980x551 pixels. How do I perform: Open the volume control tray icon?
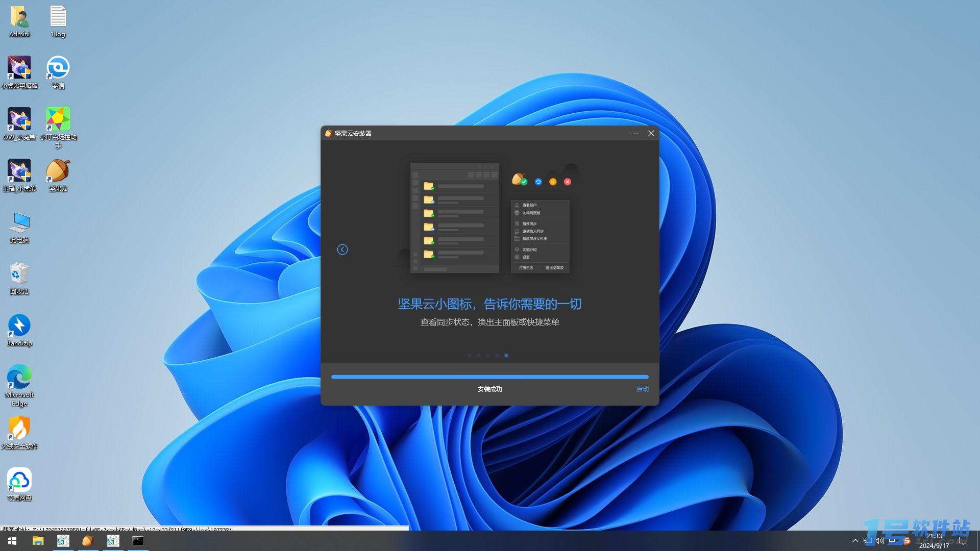click(880, 541)
